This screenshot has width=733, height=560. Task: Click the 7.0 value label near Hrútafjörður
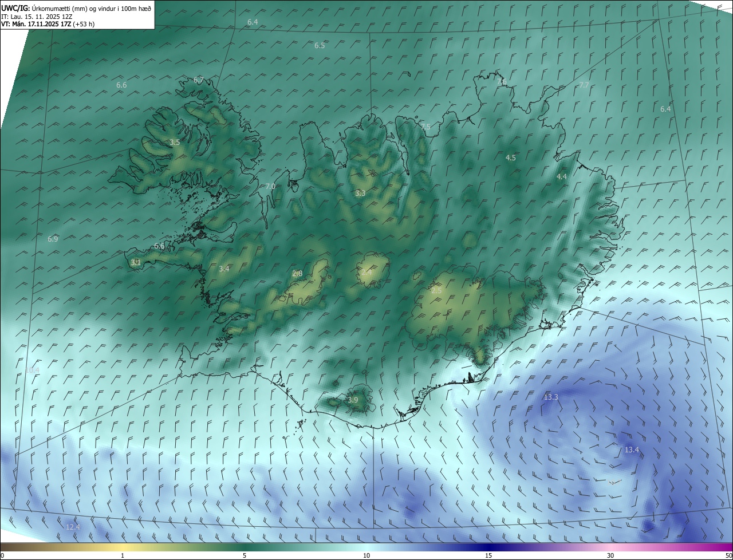pyautogui.click(x=270, y=186)
